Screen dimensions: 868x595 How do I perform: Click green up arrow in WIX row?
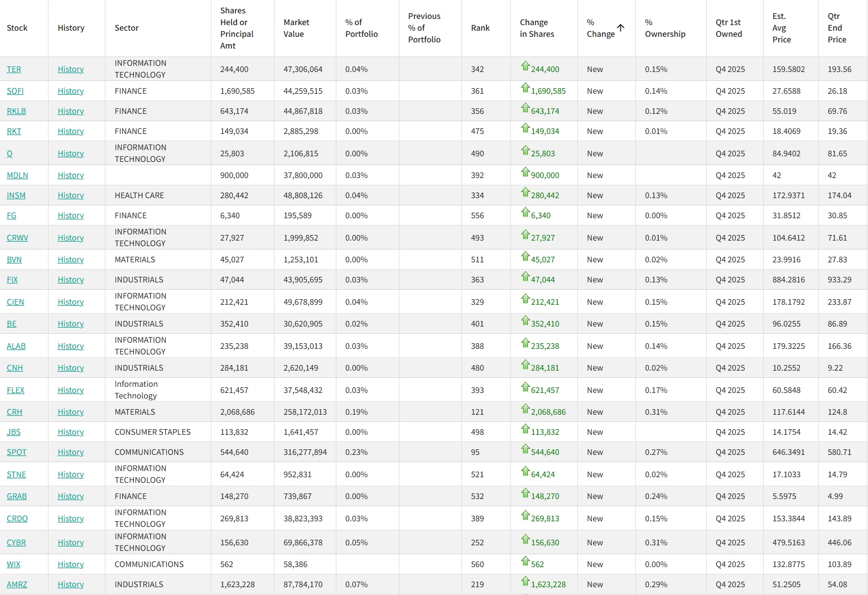pos(525,561)
